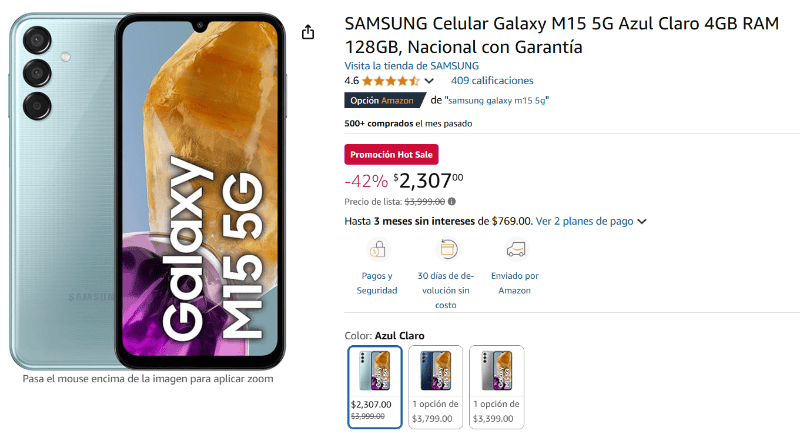Screen dimensions: 800x434
Task: Open the Visita la tienda de SAMSUNG link
Action: point(411,66)
